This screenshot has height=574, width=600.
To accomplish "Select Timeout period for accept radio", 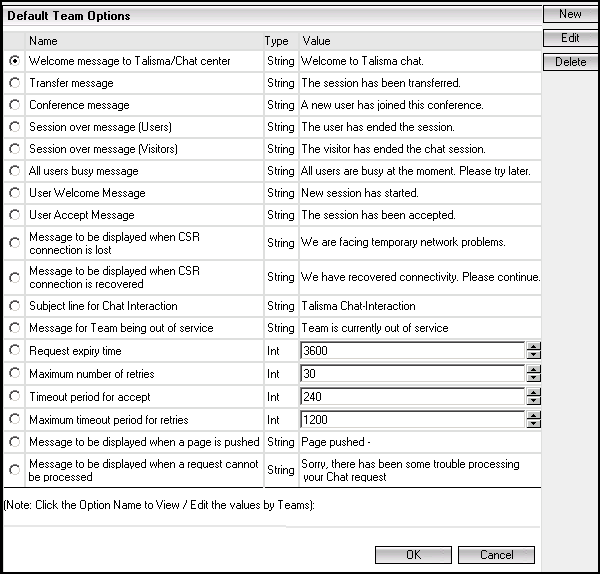I will click(x=15, y=396).
